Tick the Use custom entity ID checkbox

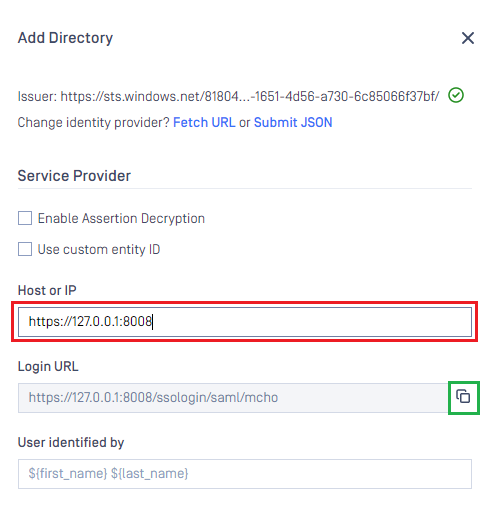coord(25,249)
